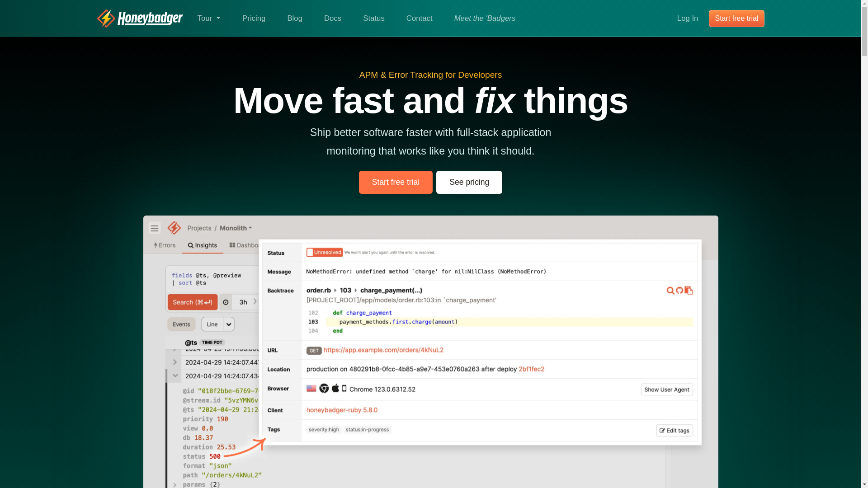868x488 pixels.
Task: Open the Status page
Action: (374, 19)
